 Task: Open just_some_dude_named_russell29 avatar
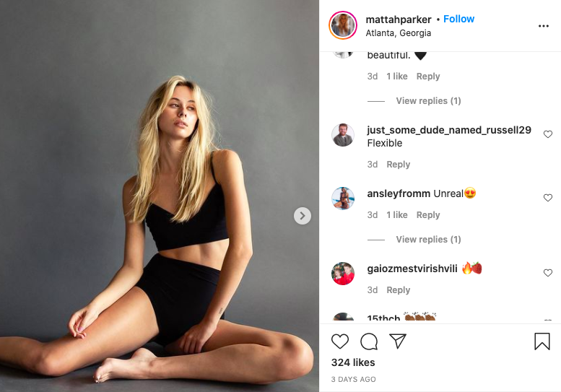tap(343, 135)
